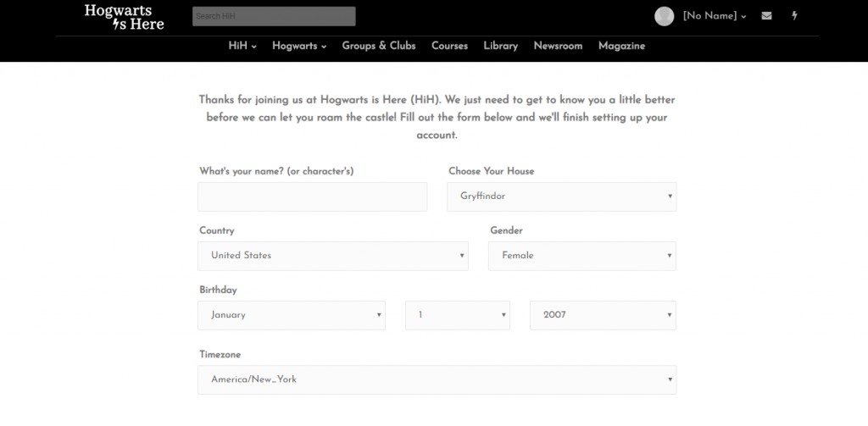Open the mail envelope icon
Viewport: 868px width, 426px height.
click(766, 16)
